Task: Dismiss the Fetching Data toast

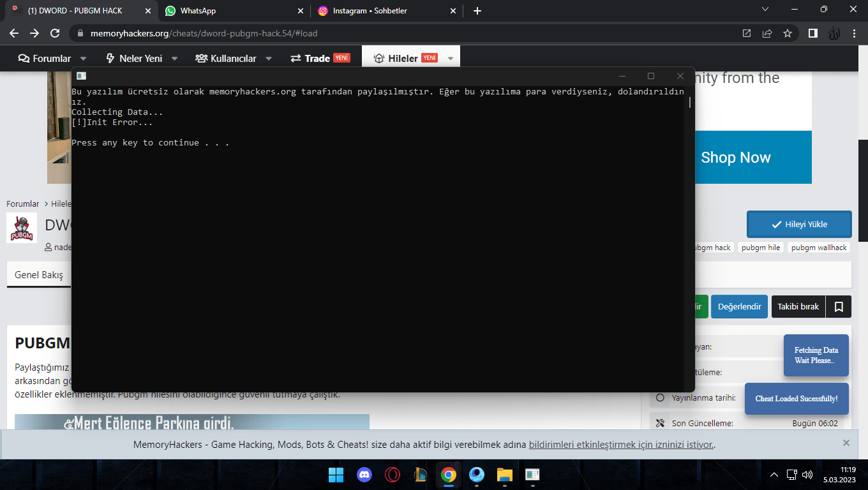Action: [x=816, y=355]
